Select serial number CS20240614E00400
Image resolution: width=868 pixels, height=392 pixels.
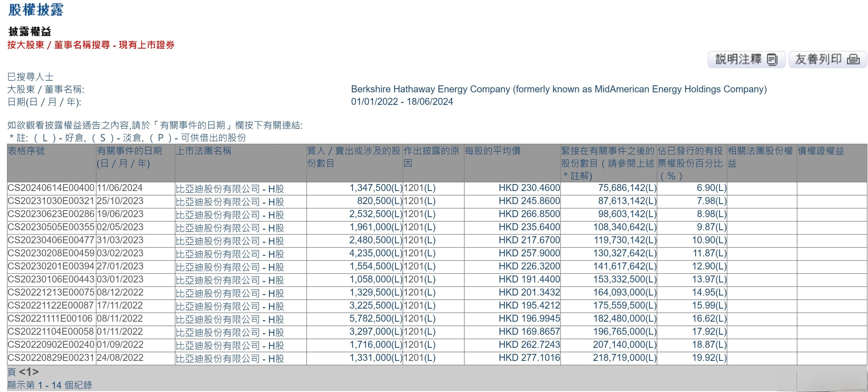click(51, 188)
